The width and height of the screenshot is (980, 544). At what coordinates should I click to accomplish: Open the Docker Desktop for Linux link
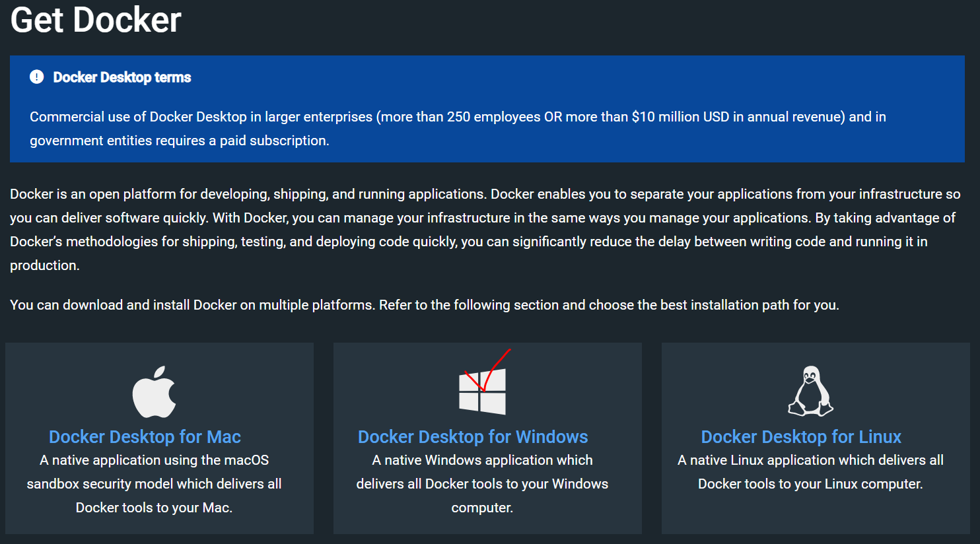801,437
